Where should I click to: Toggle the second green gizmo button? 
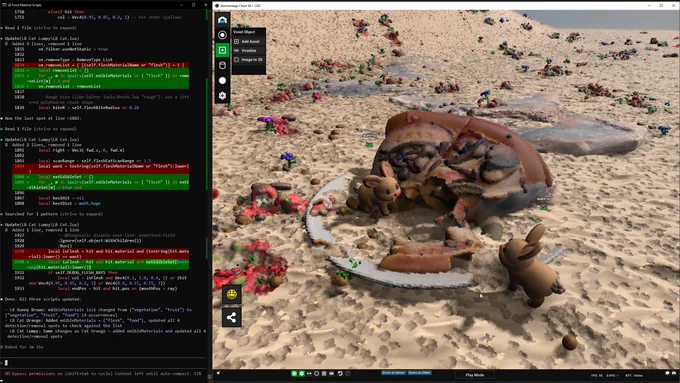[x=301, y=373]
